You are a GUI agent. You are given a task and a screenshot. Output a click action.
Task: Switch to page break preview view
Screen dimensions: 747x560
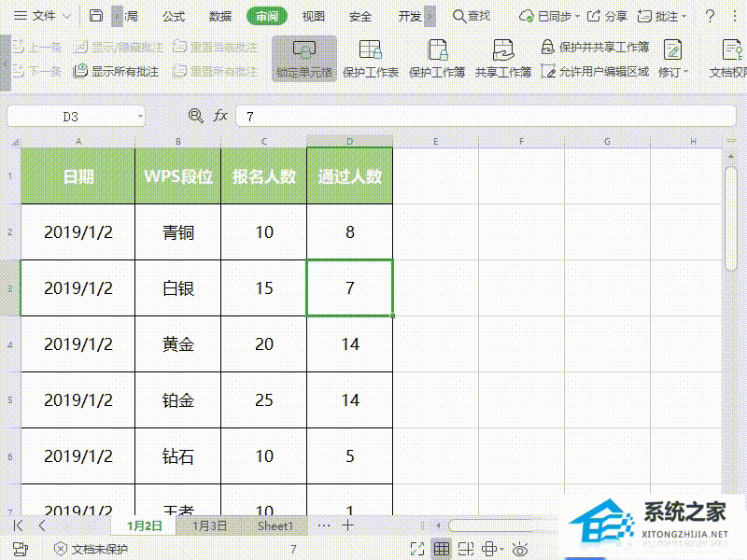[465, 549]
